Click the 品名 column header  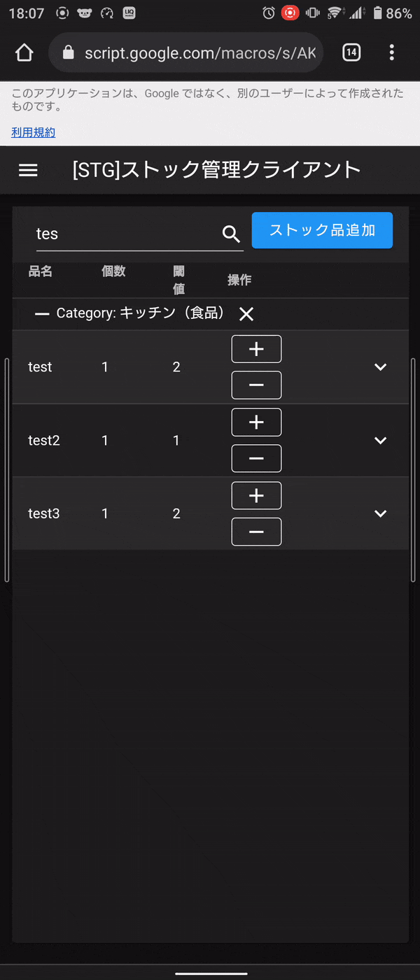(x=41, y=272)
